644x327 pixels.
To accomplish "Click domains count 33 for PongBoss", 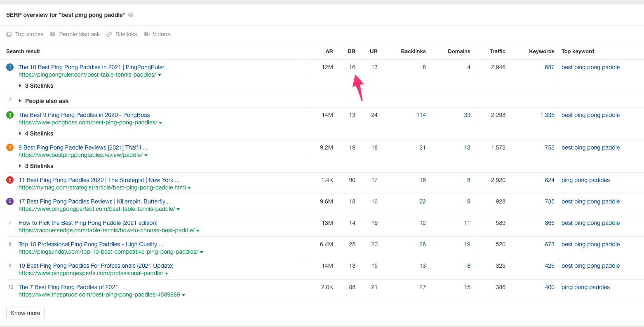I will (x=467, y=115).
